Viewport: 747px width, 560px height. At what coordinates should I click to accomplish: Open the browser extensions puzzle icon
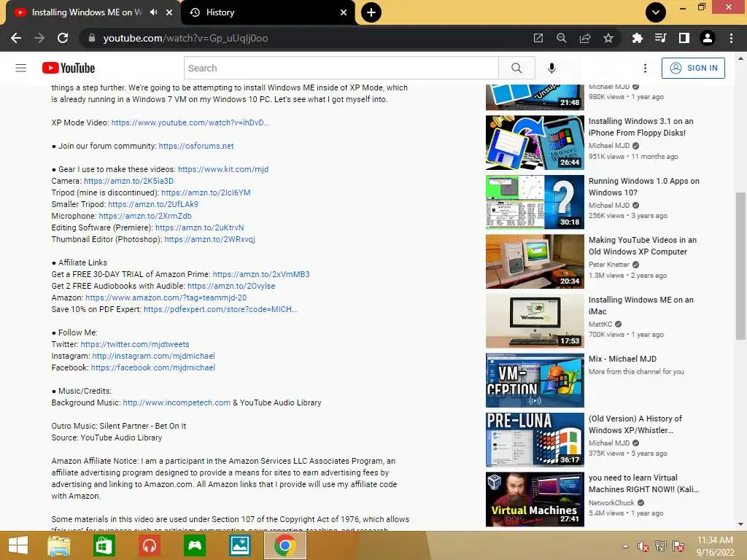[637, 38]
